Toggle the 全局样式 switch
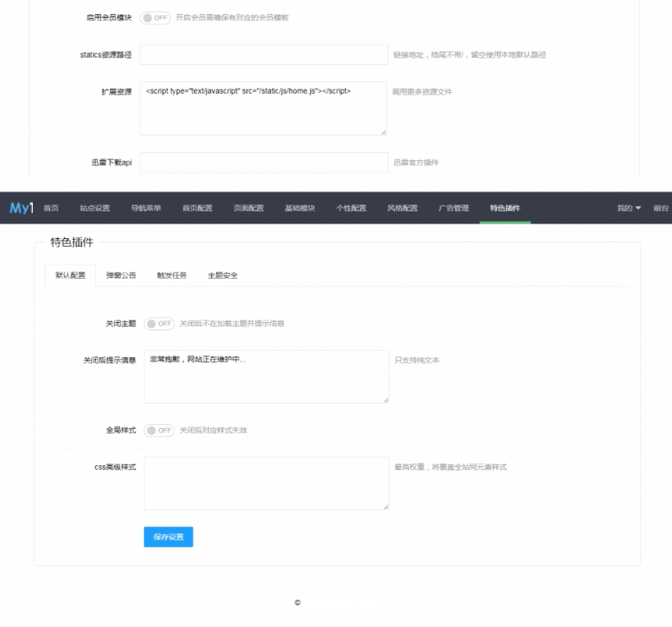Screen dimensions: 672x627 tap(159, 431)
